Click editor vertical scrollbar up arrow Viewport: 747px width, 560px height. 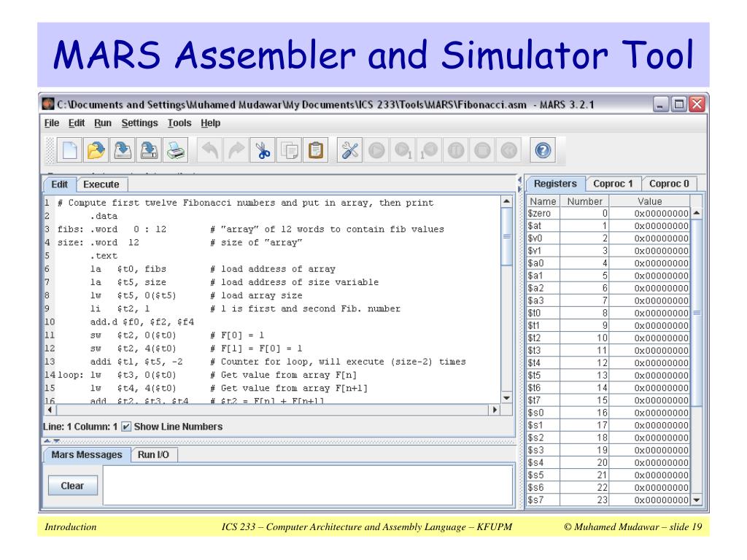pyautogui.click(x=506, y=201)
